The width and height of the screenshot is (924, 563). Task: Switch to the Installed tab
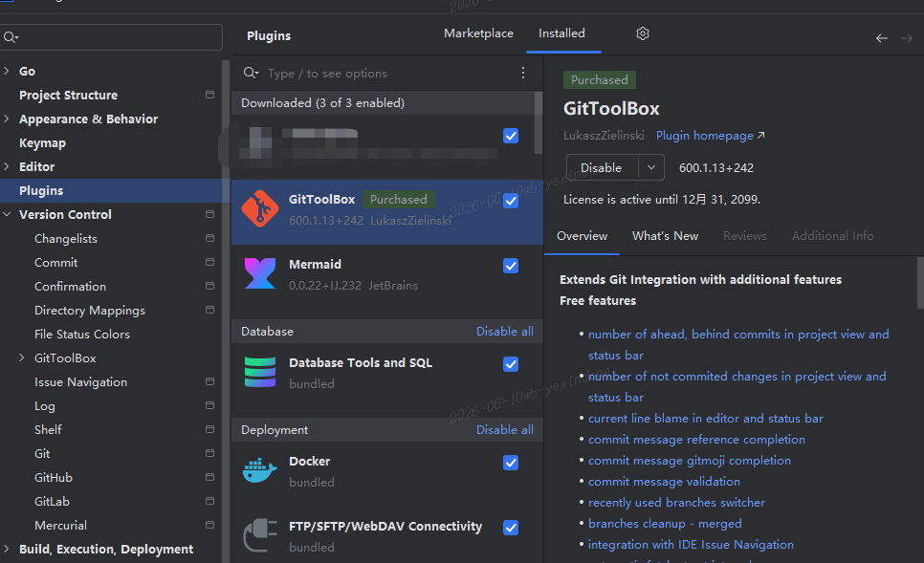pos(561,33)
